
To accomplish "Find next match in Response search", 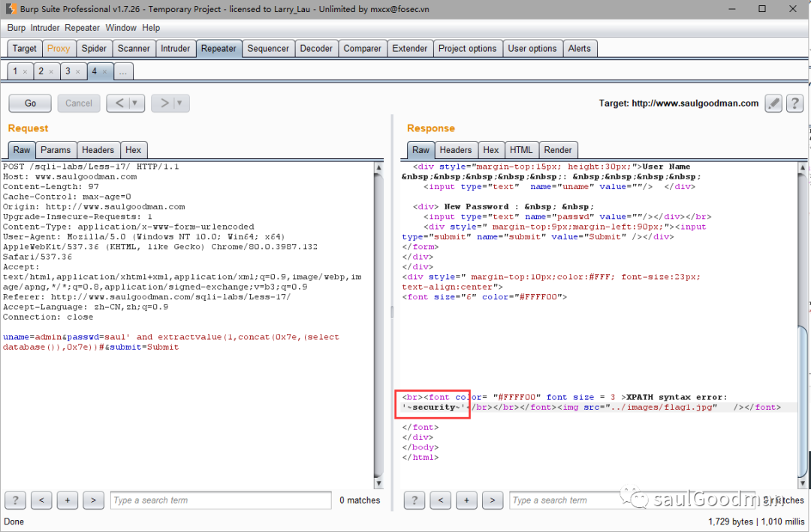I will click(x=493, y=500).
